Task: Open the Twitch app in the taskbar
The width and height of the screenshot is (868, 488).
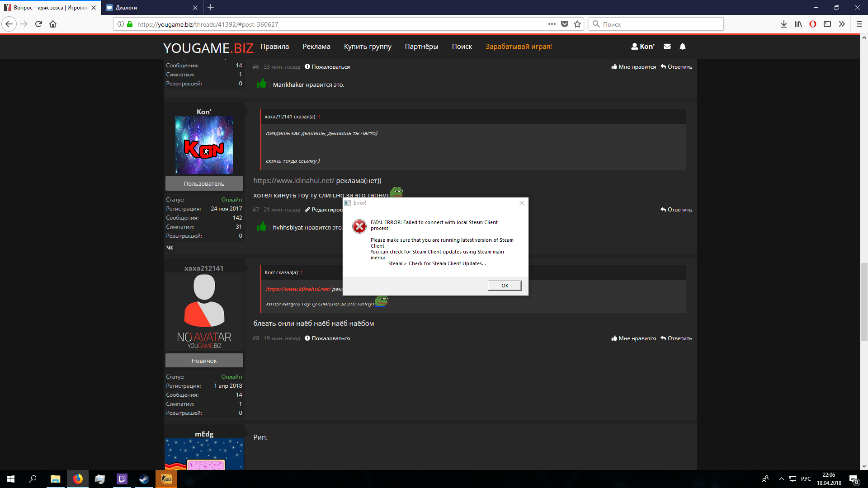Action: pos(122,479)
